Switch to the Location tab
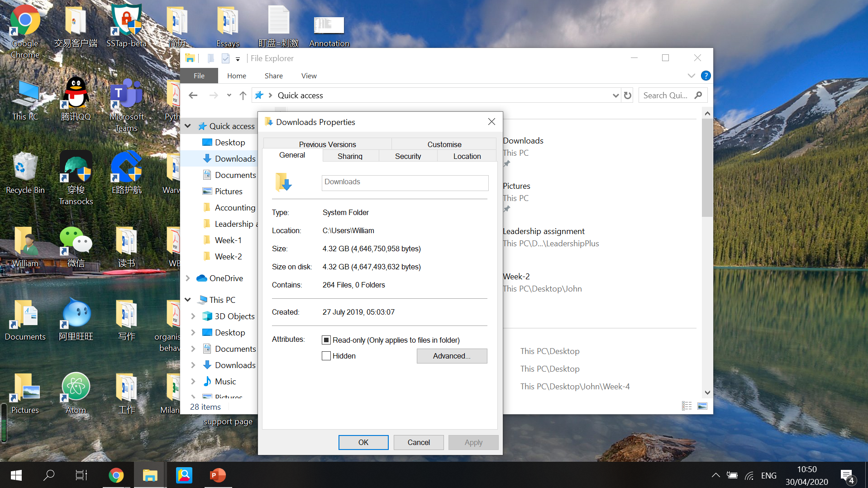This screenshot has width=868, height=488. point(467,156)
